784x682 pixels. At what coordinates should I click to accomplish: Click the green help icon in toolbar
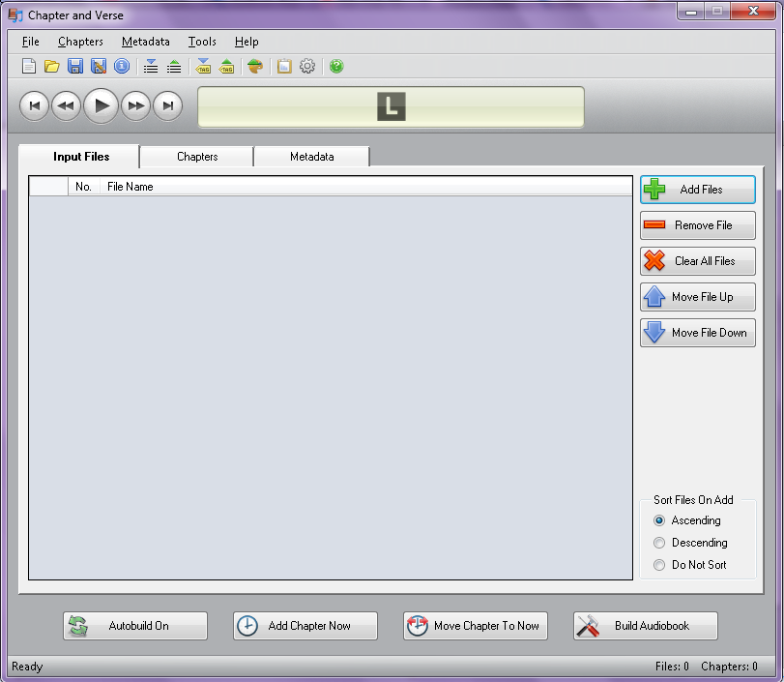336,67
